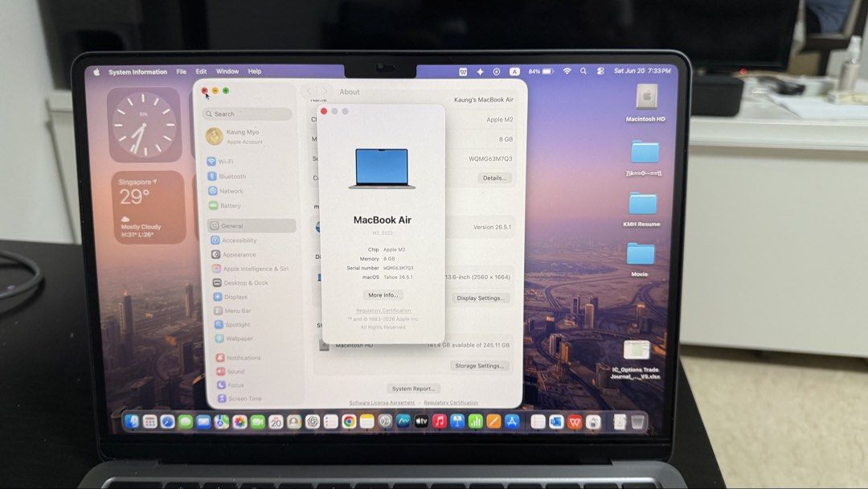Open Regulatory Certification link in MacBook Air window

383,310
